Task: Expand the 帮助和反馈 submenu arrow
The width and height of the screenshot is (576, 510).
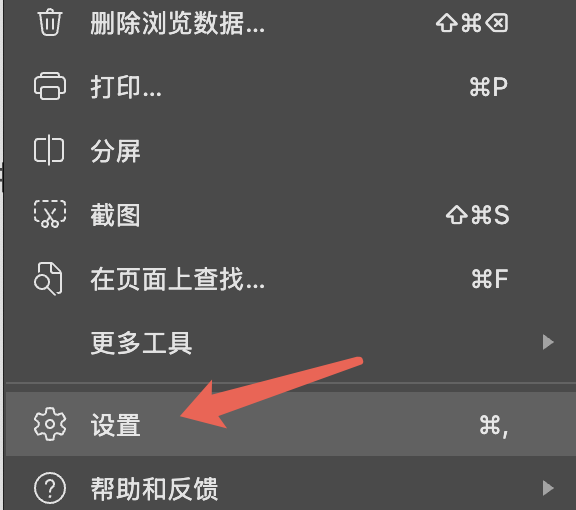Action: pyautogui.click(x=548, y=488)
